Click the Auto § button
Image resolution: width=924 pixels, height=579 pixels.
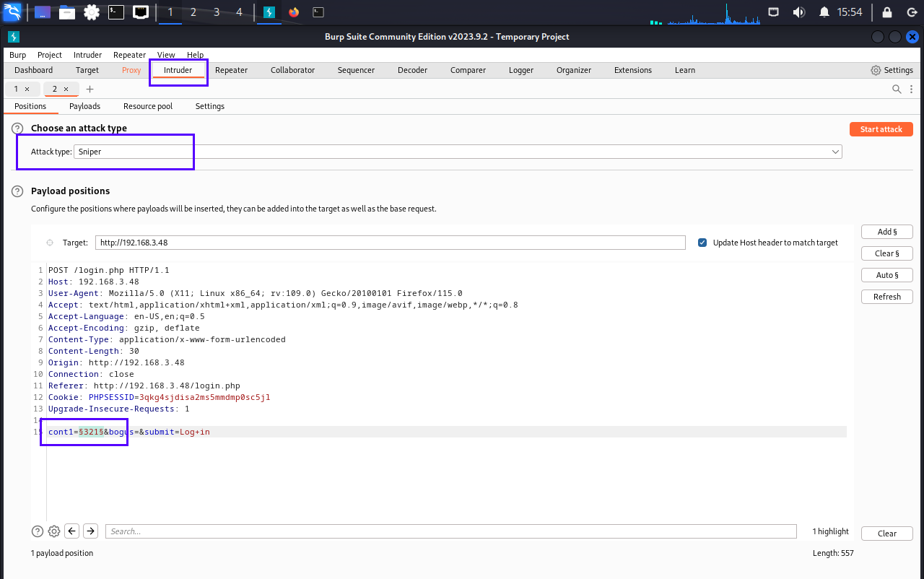[x=887, y=275]
